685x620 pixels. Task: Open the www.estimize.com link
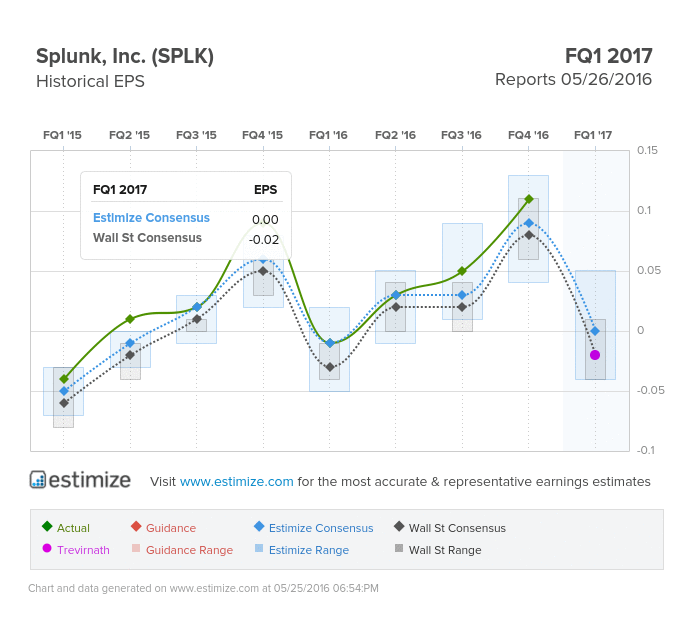tap(236, 481)
